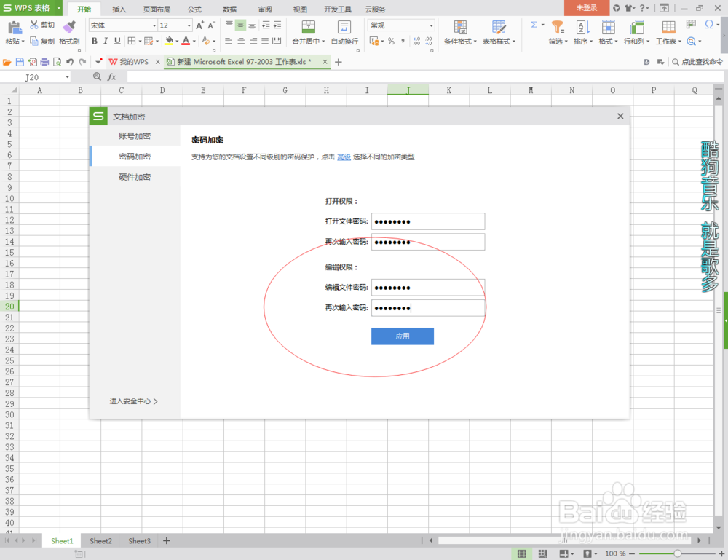Viewport: 728px width, 560px height.
Task: Click the Cut scissors icon
Action: [x=34, y=25]
